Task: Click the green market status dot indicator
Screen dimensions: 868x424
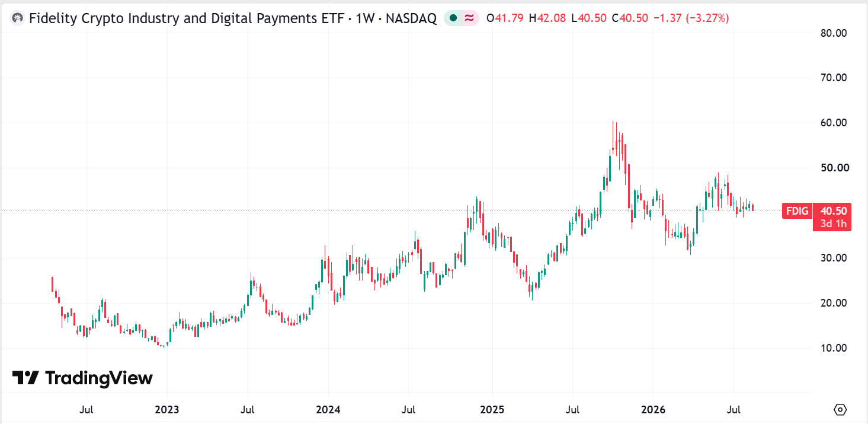Action: tap(453, 18)
